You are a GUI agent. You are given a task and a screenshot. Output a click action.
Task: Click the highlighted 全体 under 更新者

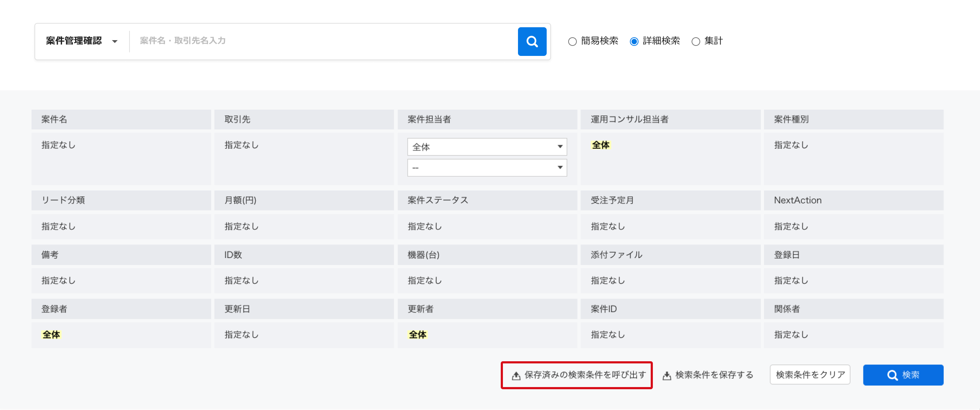418,335
